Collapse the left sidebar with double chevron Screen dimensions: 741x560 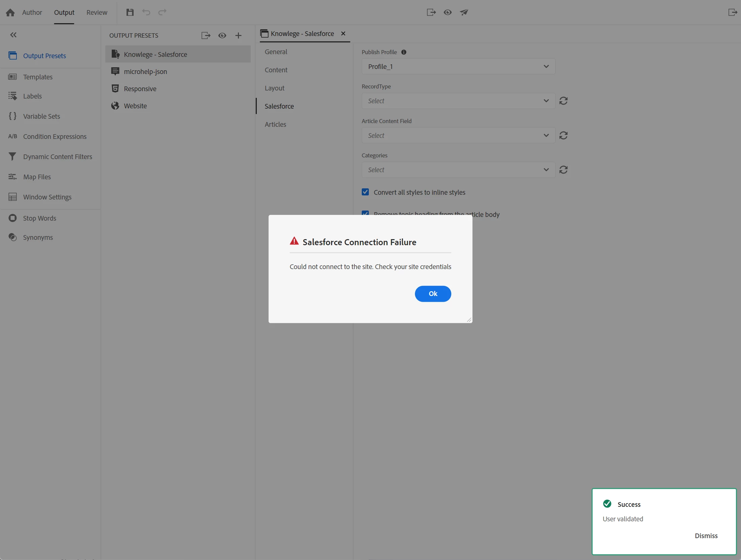13,35
